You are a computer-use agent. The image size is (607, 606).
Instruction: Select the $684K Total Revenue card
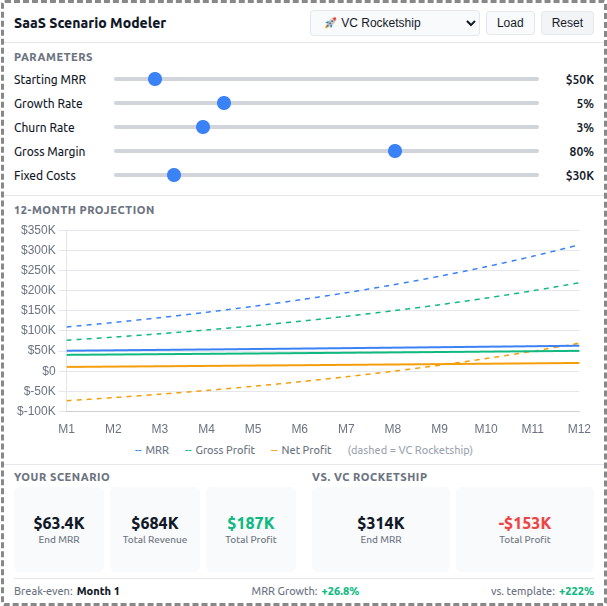(155, 529)
